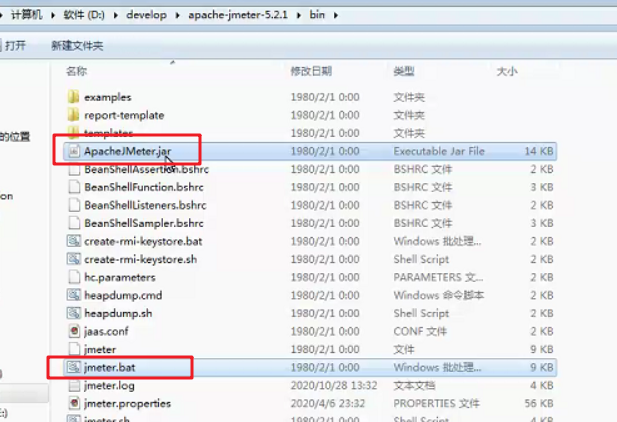Select jmeter.properties file name

[x=127, y=403]
